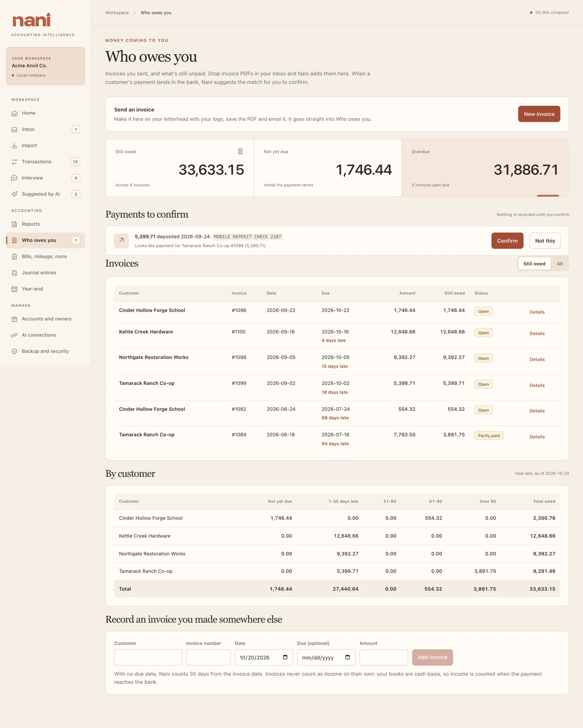Click the Inbox tray icon
The height and width of the screenshot is (728, 583).
pyautogui.click(x=14, y=129)
